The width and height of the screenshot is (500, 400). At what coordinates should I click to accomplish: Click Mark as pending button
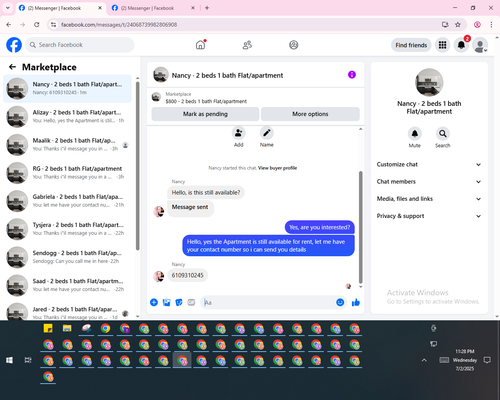tap(205, 114)
